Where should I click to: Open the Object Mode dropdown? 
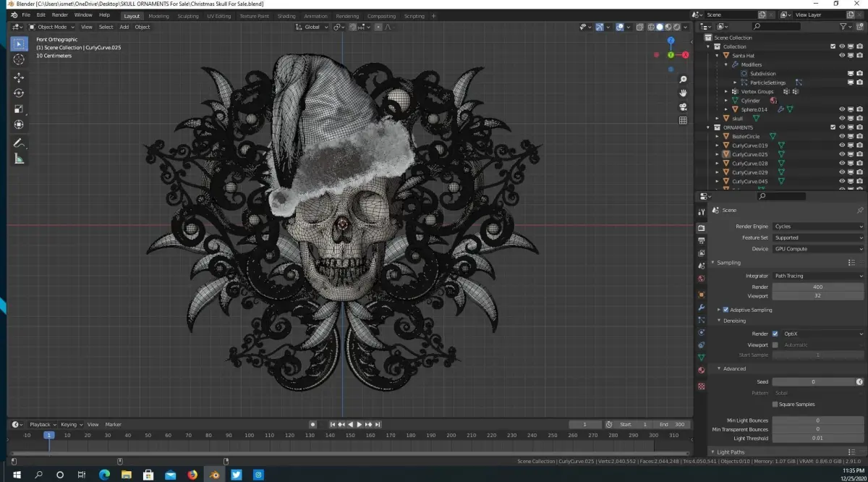[53, 27]
